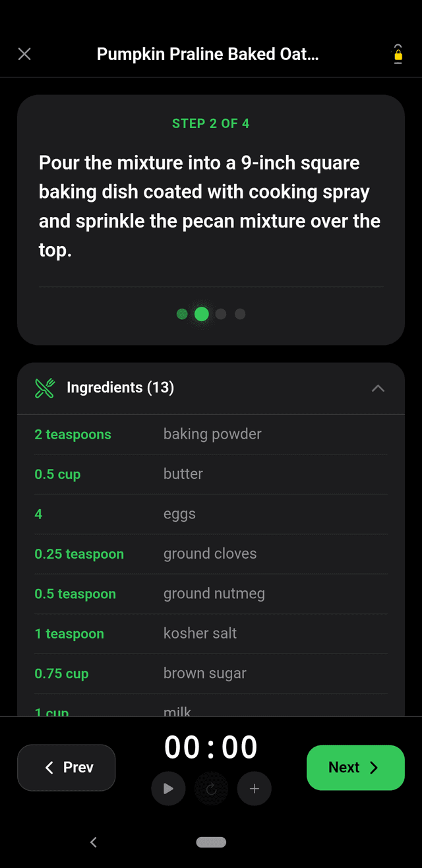Viewport: 422px width, 868px height.
Task: Tap the restart timer icon
Action: click(211, 788)
